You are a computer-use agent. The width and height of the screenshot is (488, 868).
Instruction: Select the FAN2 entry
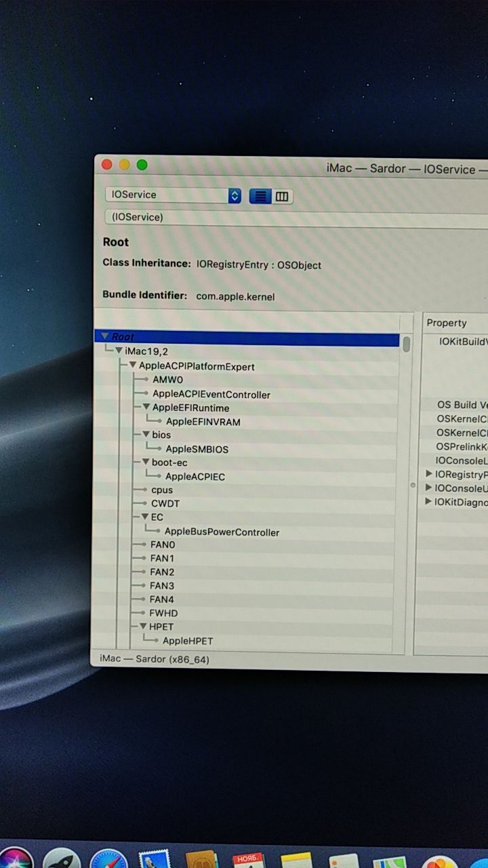(162, 572)
